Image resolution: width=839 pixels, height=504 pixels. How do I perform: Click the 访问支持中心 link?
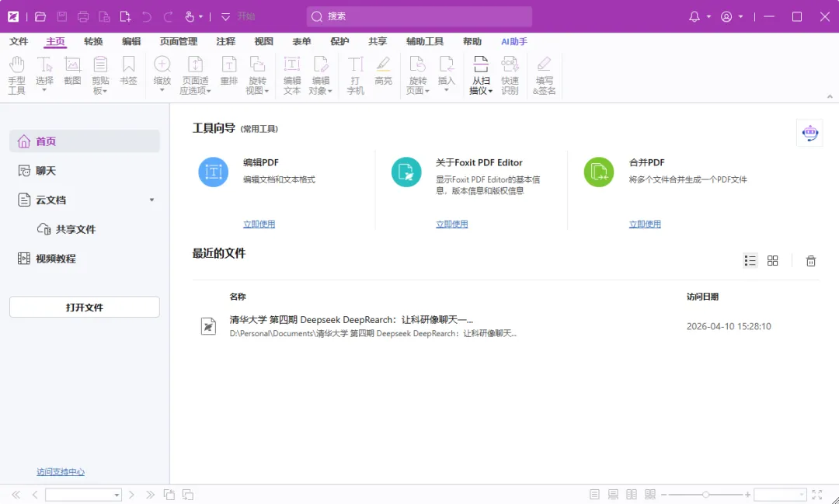pos(61,472)
